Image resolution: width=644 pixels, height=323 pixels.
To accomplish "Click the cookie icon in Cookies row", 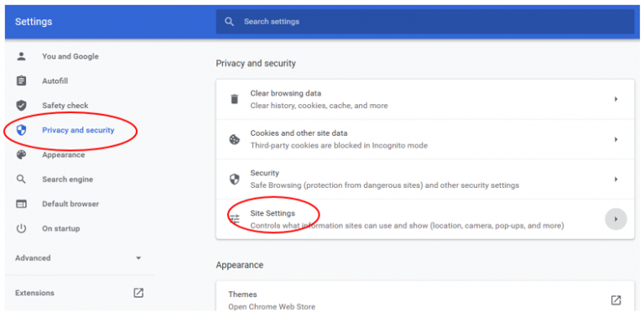I will pyautogui.click(x=235, y=139).
